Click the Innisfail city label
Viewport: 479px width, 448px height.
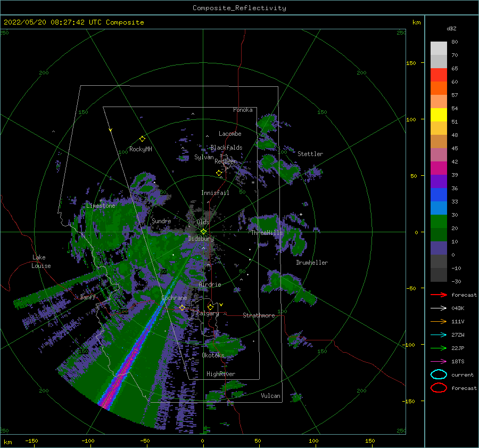pos(215,193)
